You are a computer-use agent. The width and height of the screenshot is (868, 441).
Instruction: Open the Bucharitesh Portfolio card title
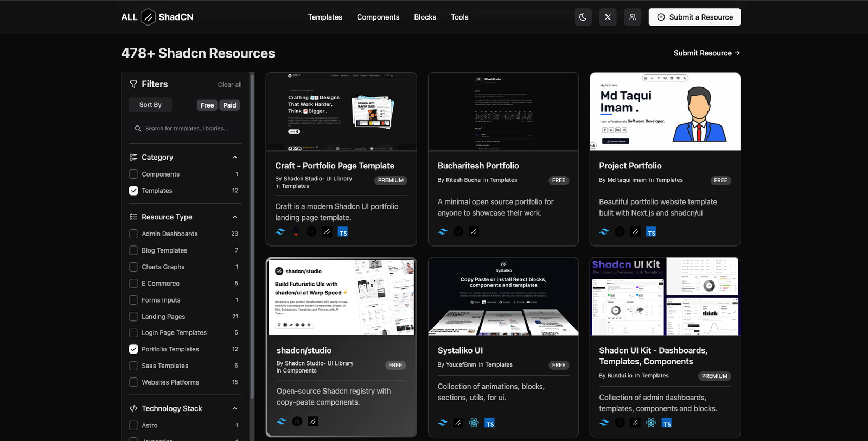(x=478, y=166)
